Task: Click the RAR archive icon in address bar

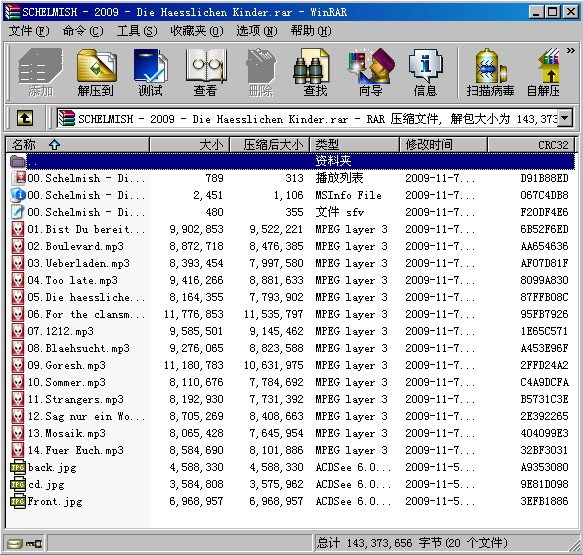Action: tap(67, 119)
